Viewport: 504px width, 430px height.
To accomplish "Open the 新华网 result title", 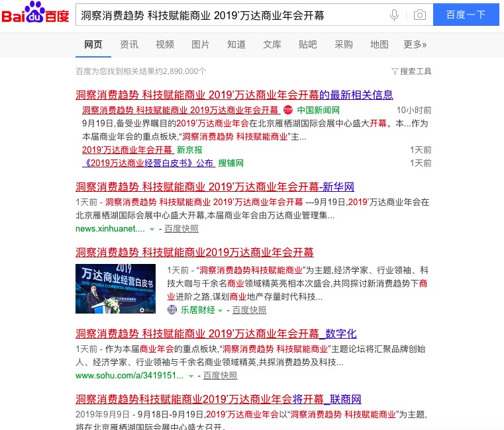I will point(215,187).
